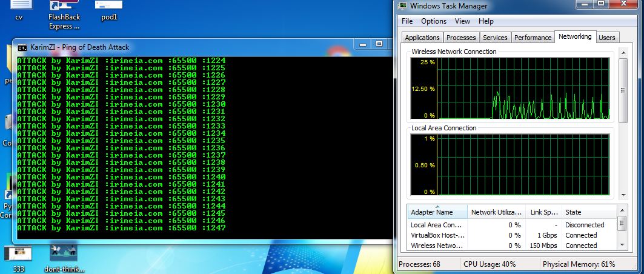Switch to the Performance tab
Image resolution: width=644 pixels, height=274 pixels.
[x=533, y=38]
